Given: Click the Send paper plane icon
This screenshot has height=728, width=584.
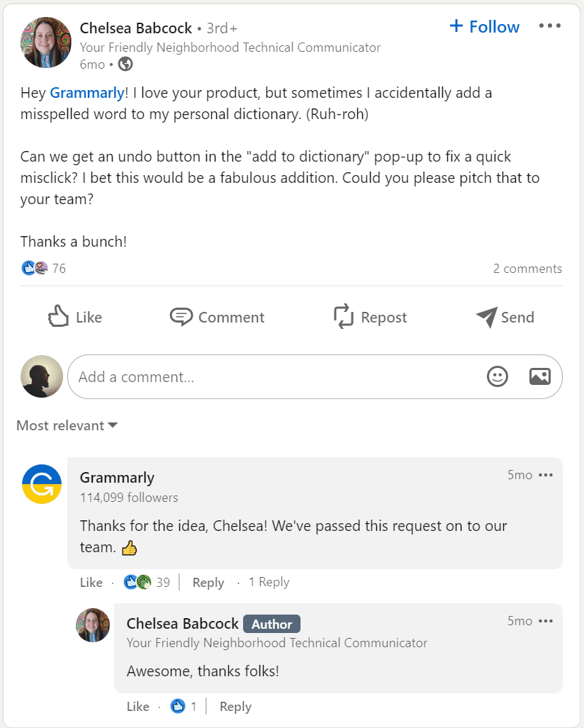Looking at the screenshot, I should click(x=486, y=317).
